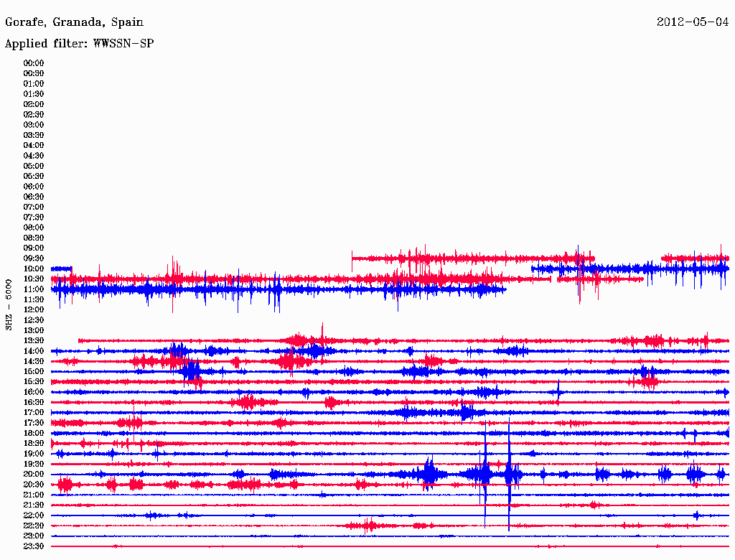Click the 17:00 time label

tap(34, 413)
